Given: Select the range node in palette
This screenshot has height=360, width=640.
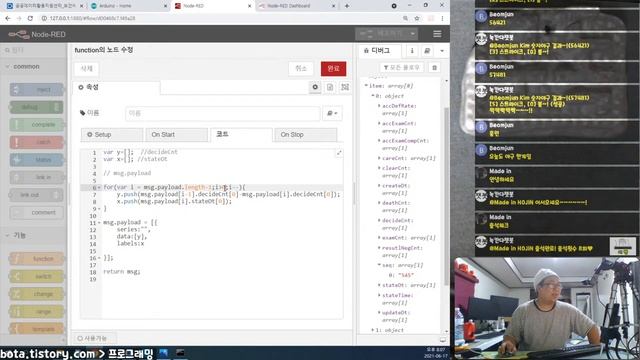Looking at the screenshot, I should coord(37,311).
